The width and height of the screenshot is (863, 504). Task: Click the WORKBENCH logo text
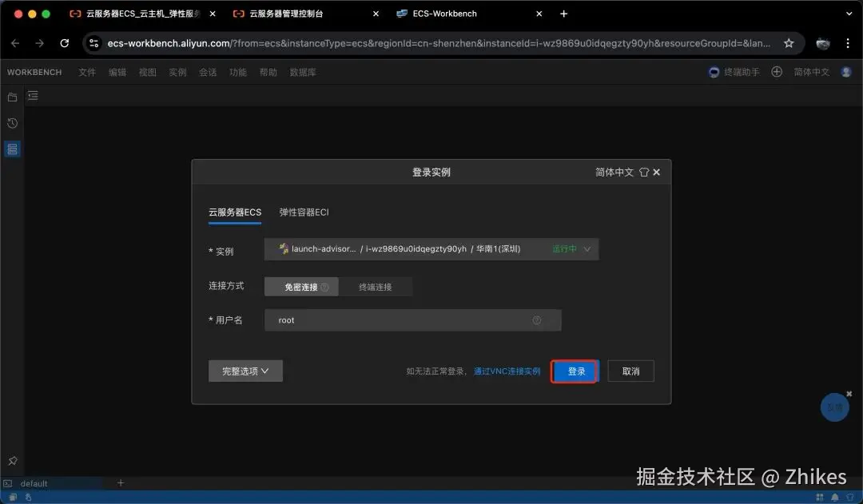[x=34, y=72]
